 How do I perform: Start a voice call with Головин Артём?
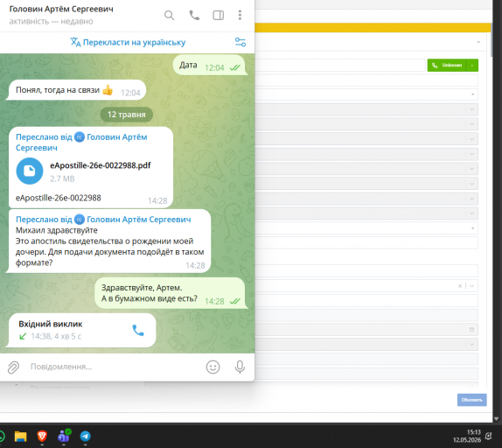194,16
